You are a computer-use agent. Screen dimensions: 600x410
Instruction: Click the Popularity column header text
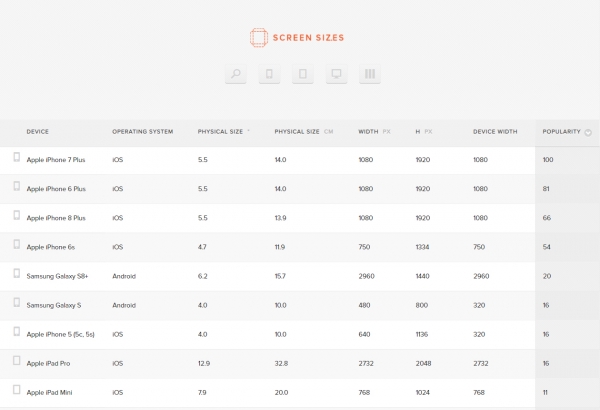pos(561,132)
